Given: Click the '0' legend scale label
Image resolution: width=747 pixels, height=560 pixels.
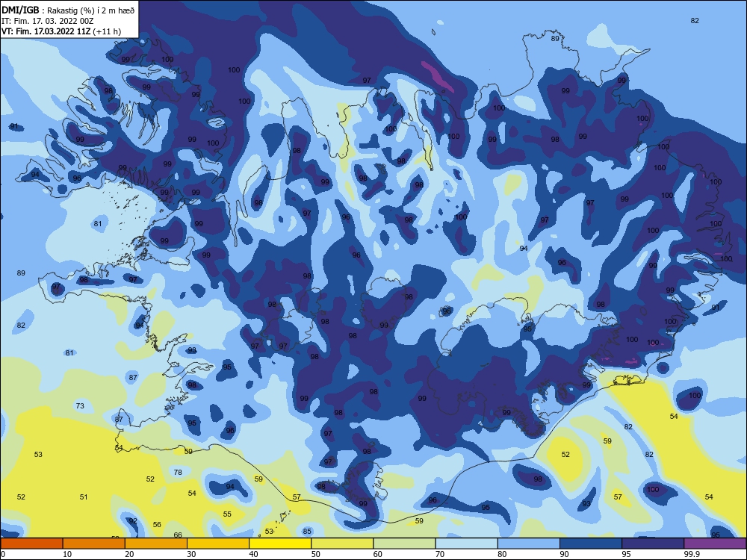Looking at the screenshot, I should coord(3,554).
